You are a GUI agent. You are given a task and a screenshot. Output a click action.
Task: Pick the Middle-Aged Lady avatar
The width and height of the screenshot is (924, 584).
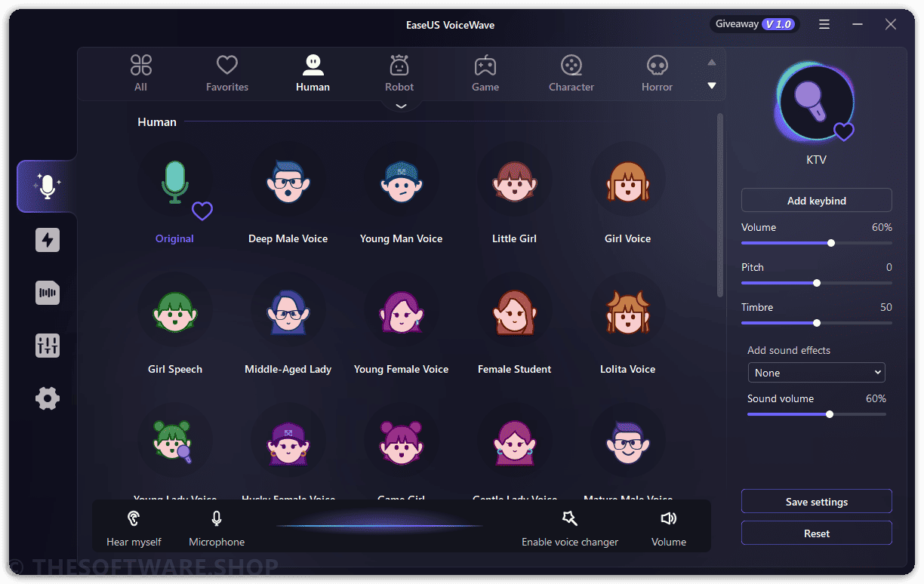288,312
